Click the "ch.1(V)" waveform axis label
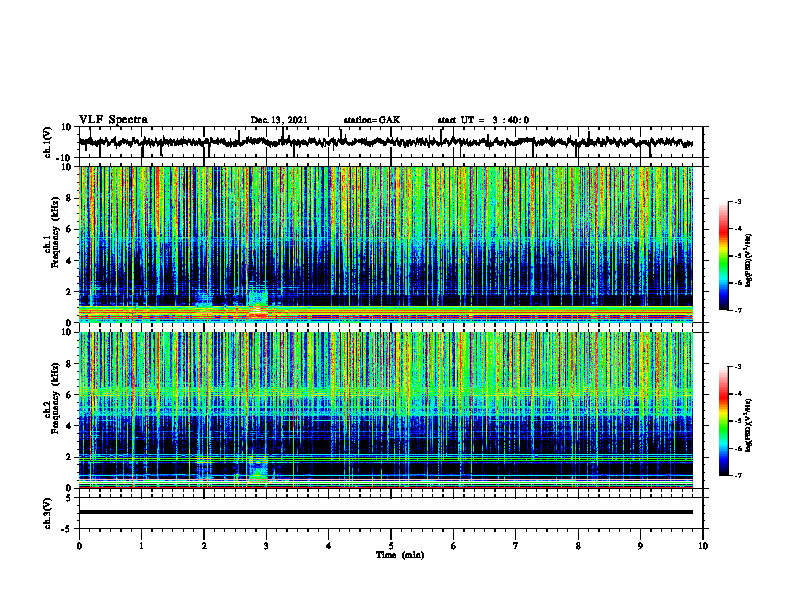This screenshot has height=612, width=792. 48,142
